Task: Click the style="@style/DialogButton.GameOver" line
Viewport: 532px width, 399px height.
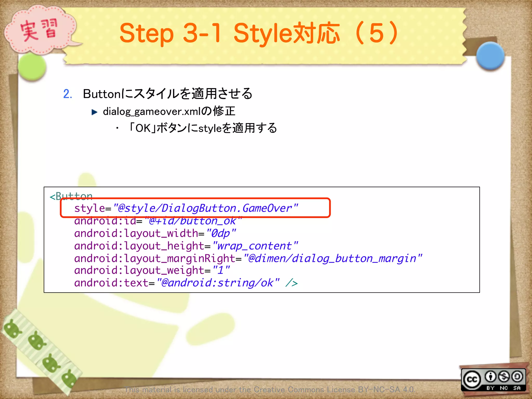Action: (x=186, y=208)
